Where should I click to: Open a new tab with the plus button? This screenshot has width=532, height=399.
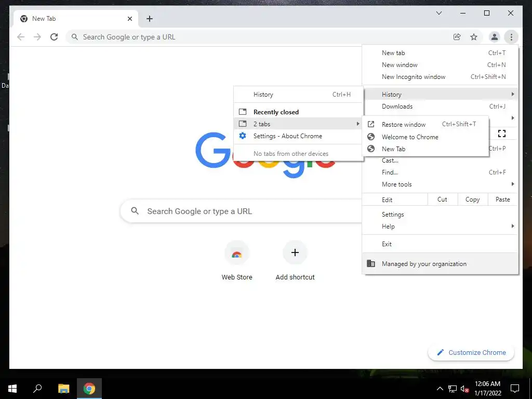click(150, 19)
